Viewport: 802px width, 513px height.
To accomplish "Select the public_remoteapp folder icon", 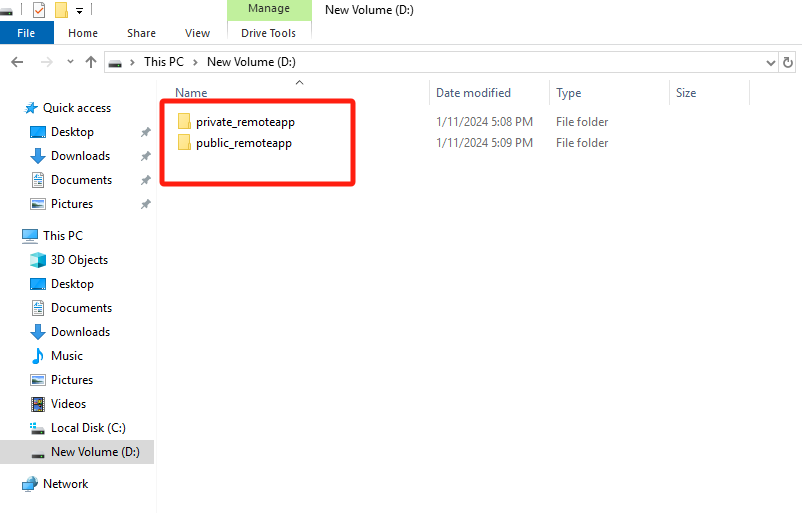I will click(x=184, y=143).
